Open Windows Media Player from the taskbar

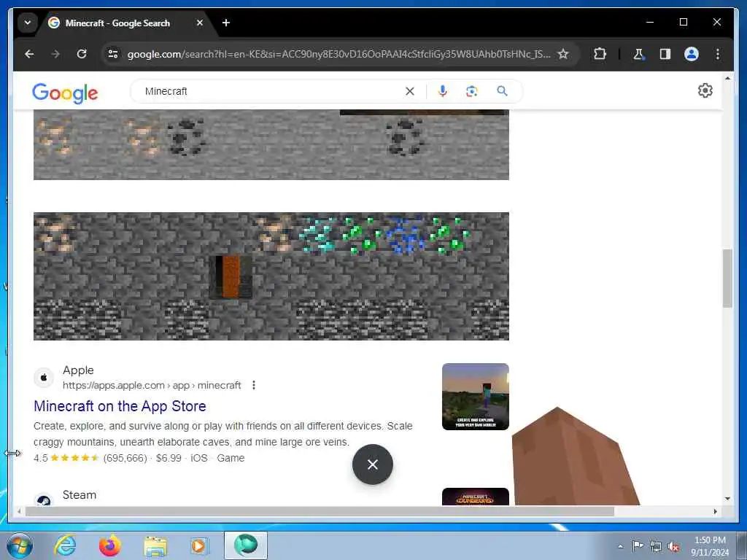pyautogui.click(x=199, y=545)
